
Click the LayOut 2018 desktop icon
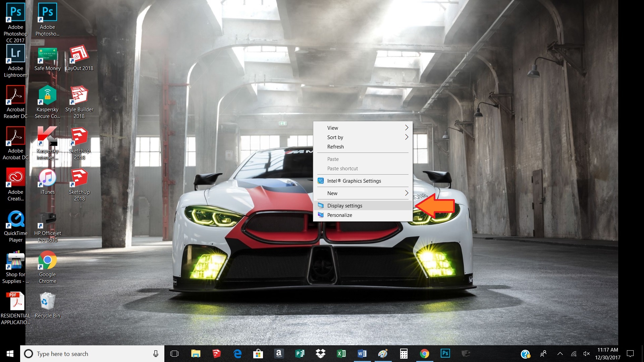[x=79, y=54]
